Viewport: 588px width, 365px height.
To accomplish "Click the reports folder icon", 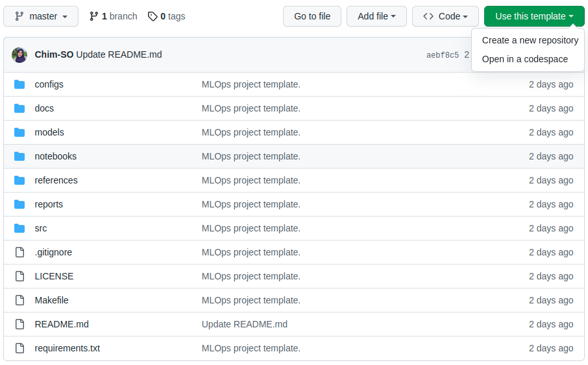I will (19, 204).
